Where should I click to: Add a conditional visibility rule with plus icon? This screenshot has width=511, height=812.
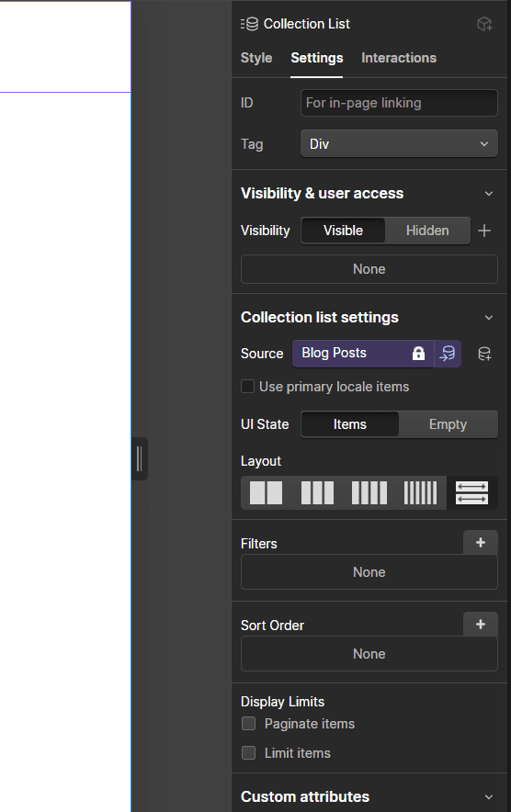coord(484,231)
